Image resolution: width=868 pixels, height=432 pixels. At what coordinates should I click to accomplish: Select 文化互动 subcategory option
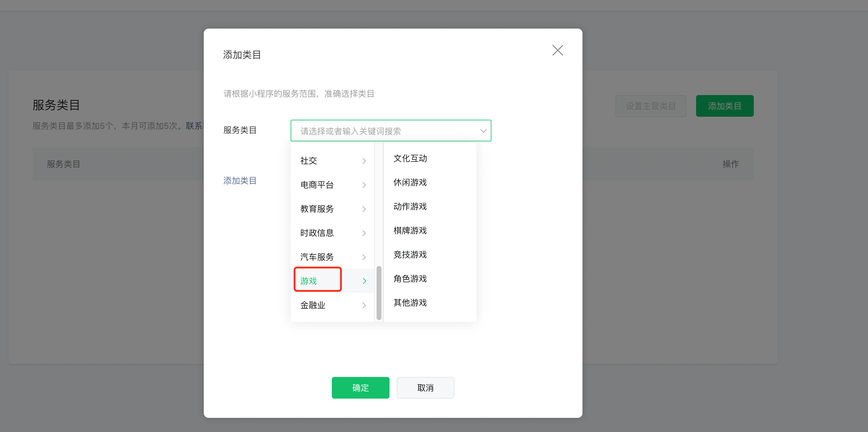click(x=410, y=159)
